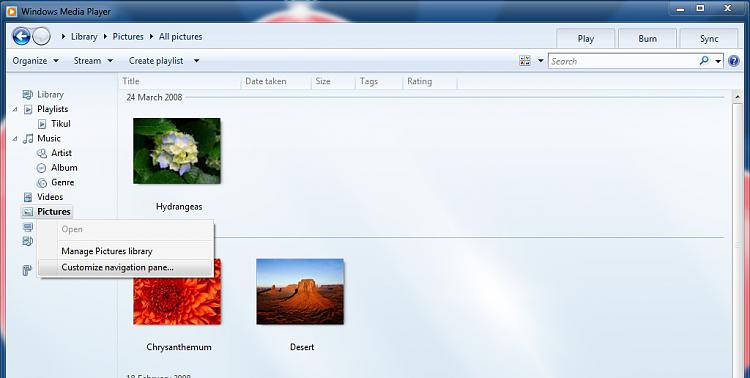Click the Genre icon under Music
Viewport: 750px width, 378px height.
42,183
